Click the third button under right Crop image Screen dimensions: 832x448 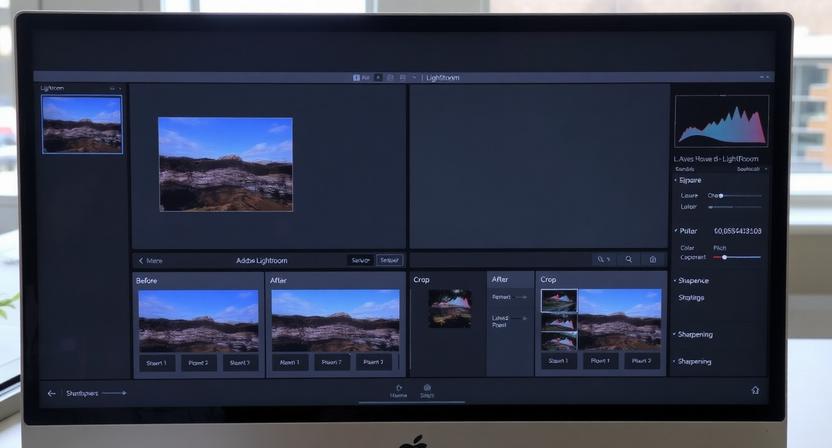[x=642, y=361]
